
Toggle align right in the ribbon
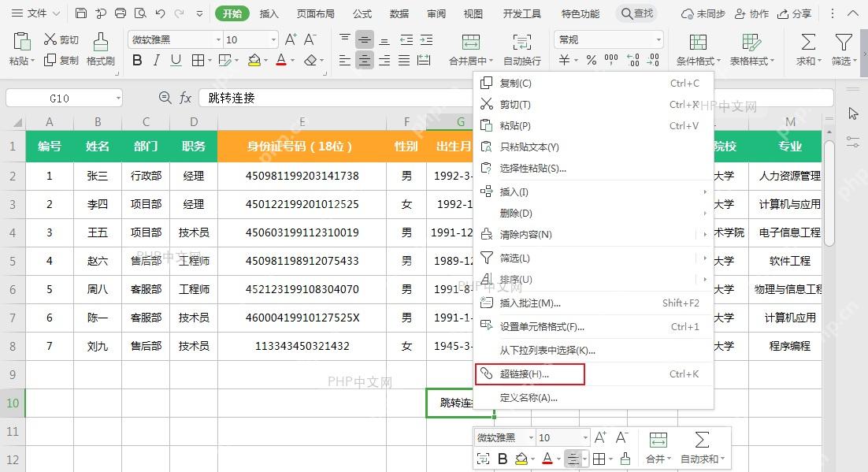(384, 61)
